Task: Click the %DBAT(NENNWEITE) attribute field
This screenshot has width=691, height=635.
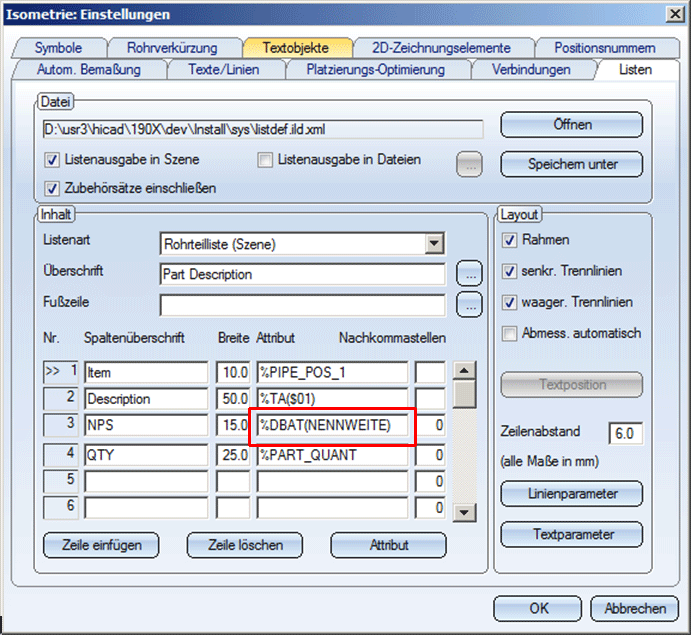Action: point(332,425)
